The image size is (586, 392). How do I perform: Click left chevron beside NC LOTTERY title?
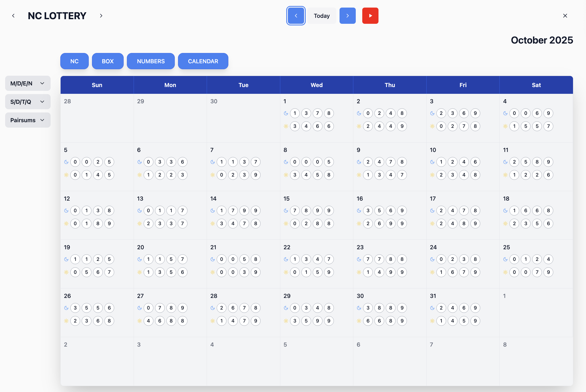pos(13,16)
